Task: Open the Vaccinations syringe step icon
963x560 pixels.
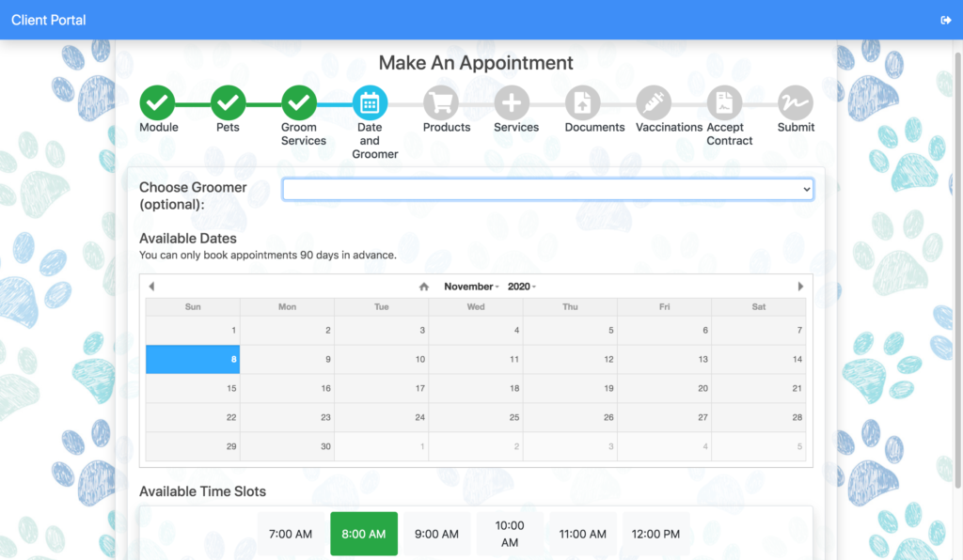Action: [x=654, y=102]
